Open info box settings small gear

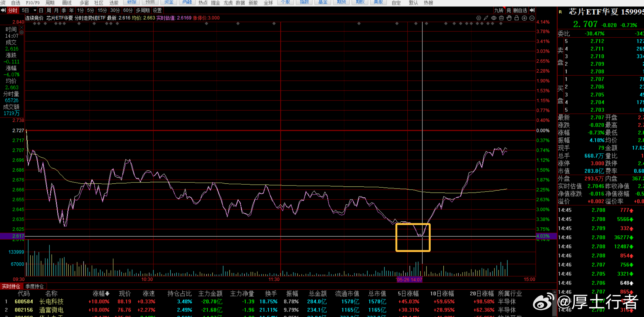coord(22,32)
